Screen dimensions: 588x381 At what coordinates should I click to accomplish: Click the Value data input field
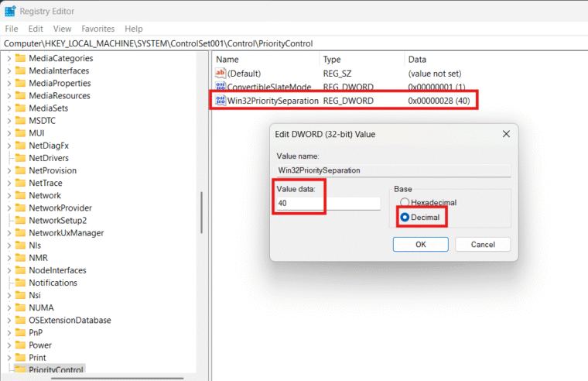(328, 204)
